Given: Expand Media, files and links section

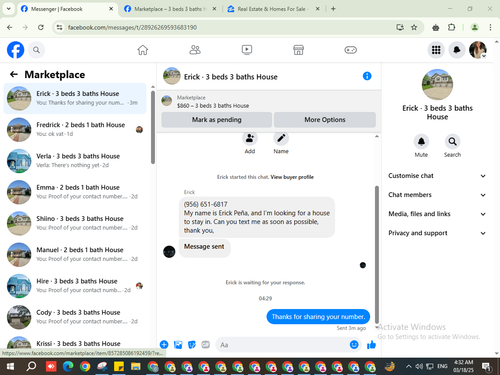Looking at the screenshot, I should (437, 214).
